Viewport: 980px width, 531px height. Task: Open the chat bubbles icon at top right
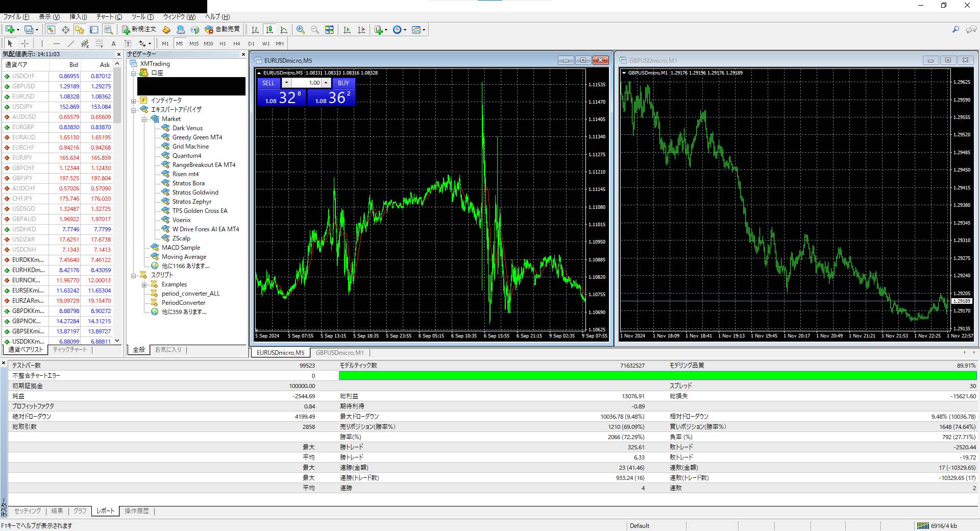[x=971, y=30]
